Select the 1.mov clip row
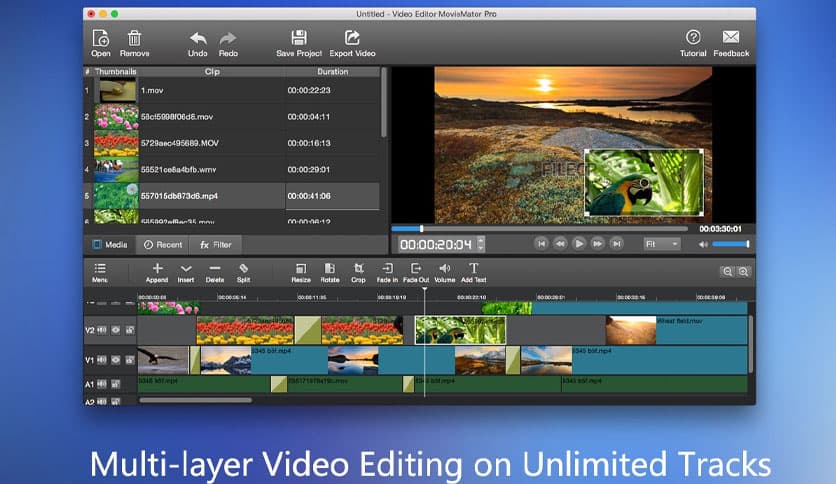 pyautogui.click(x=231, y=90)
